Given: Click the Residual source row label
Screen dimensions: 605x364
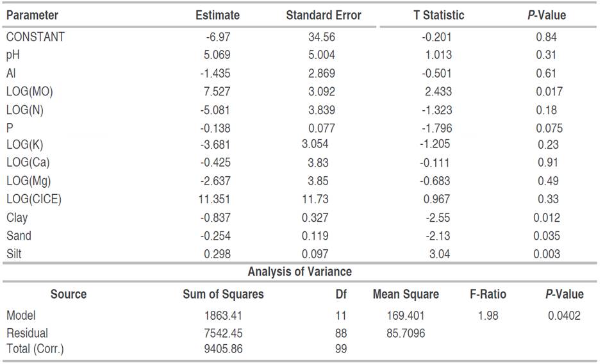Looking at the screenshot, I should pos(27,333).
